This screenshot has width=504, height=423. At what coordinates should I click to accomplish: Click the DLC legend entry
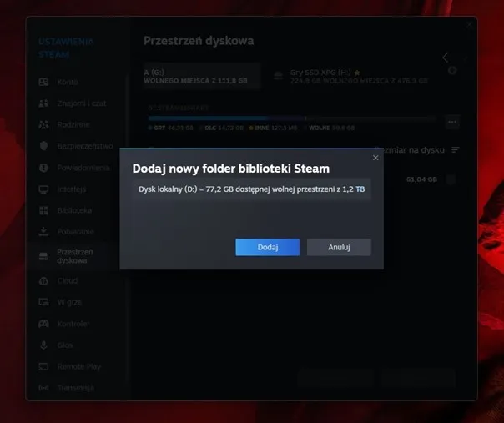click(x=221, y=128)
